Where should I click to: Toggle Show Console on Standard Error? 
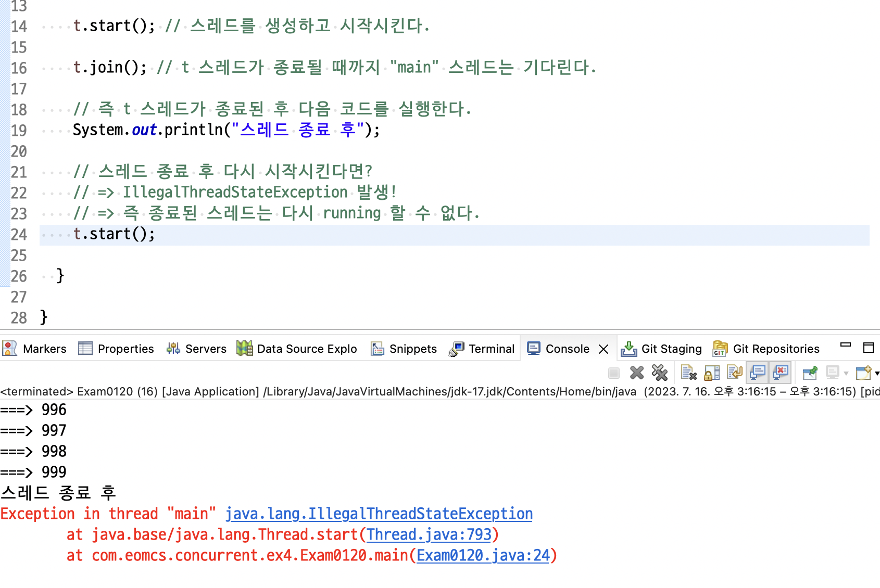click(x=781, y=373)
